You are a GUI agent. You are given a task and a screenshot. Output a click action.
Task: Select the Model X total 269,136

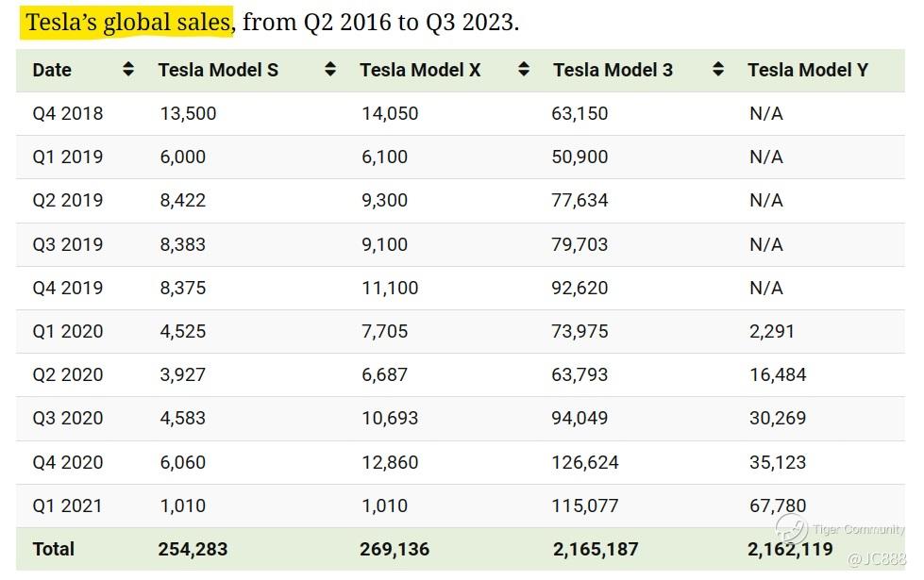394,549
